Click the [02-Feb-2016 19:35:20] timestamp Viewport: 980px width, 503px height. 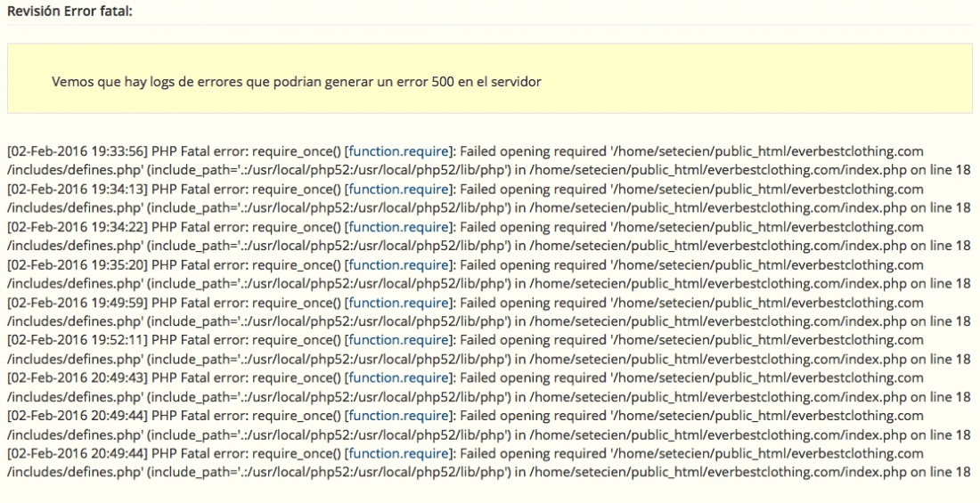[78, 265]
